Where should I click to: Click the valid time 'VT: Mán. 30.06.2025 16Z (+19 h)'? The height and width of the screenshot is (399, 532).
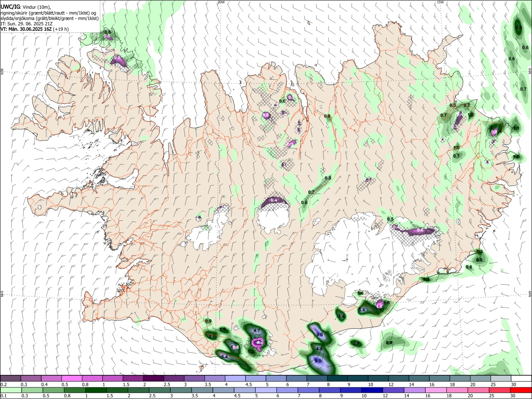coord(34,29)
